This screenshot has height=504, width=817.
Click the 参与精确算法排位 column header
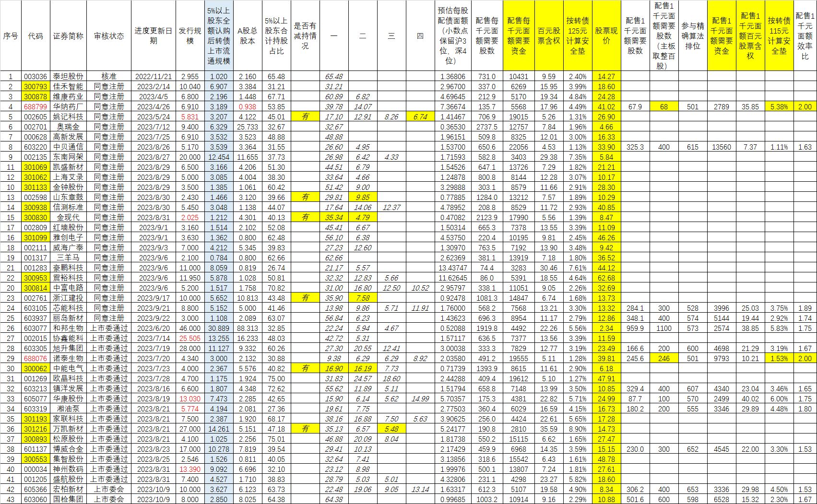pos(693,36)
